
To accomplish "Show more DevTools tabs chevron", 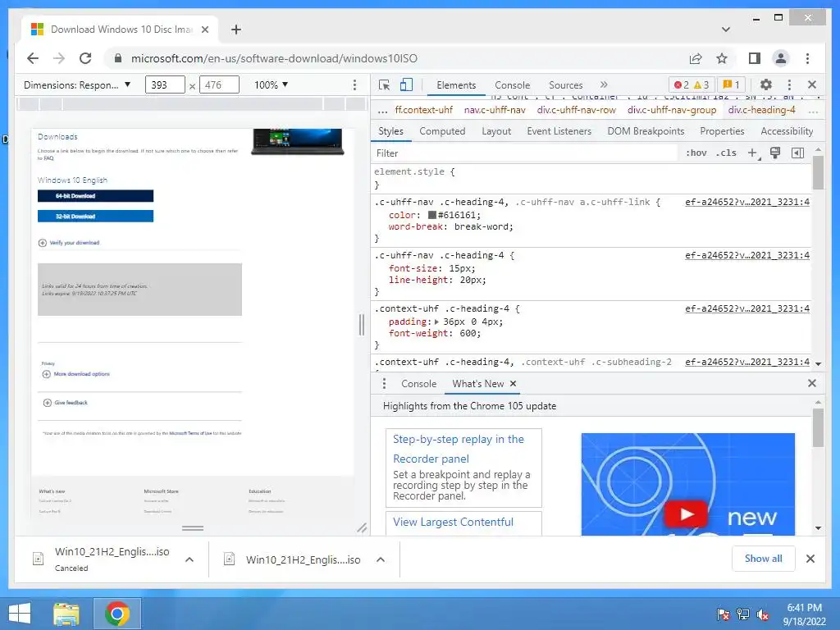I will tap(604, 84).
